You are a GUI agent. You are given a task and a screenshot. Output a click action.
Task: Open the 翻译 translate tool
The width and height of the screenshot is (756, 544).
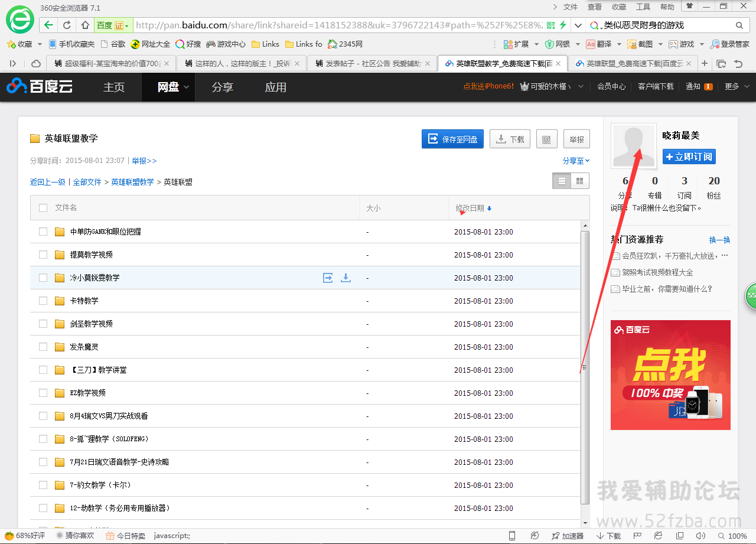tap(599, 44)
